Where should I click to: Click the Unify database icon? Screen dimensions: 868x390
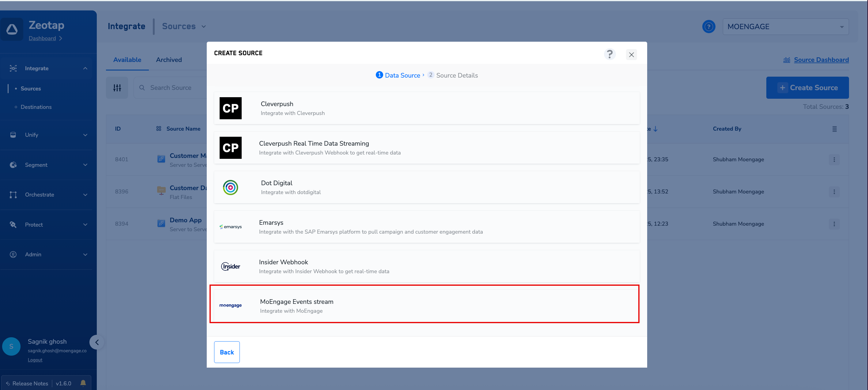(13, 135)
